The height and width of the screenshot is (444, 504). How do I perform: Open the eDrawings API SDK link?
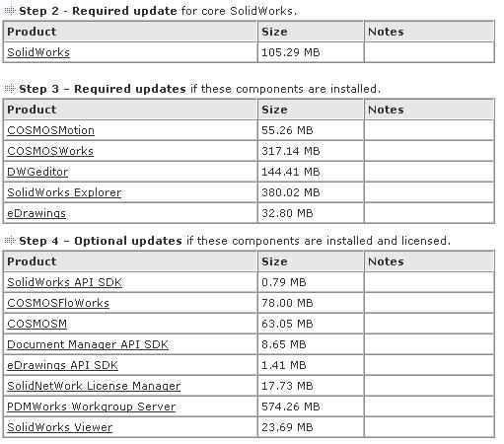(x=62, y=365)
